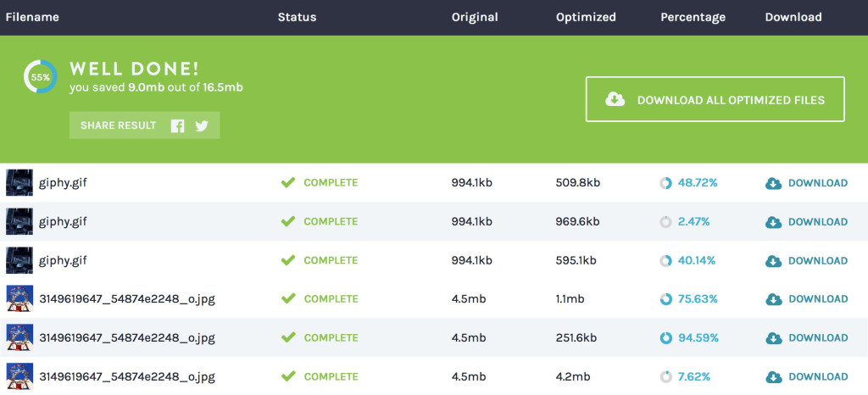Select the 969.6kb optimized size
The width and height of the screenshot is (868, 395).
point(577,222)
